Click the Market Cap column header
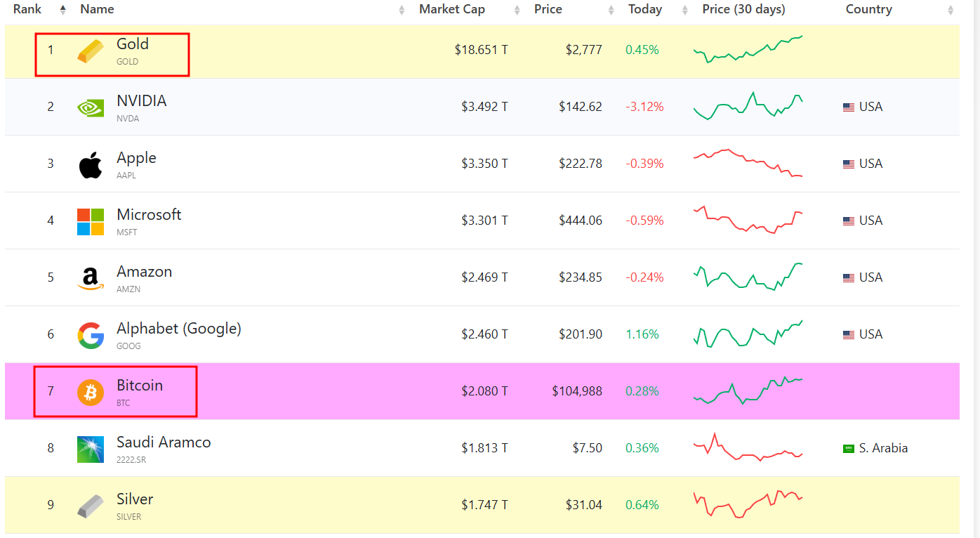 452,9
